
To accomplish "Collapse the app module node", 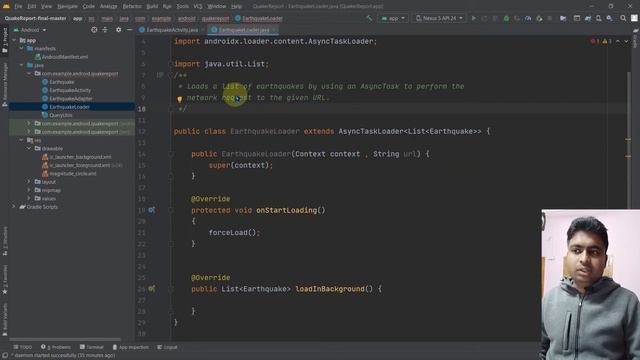I will 14,40.
